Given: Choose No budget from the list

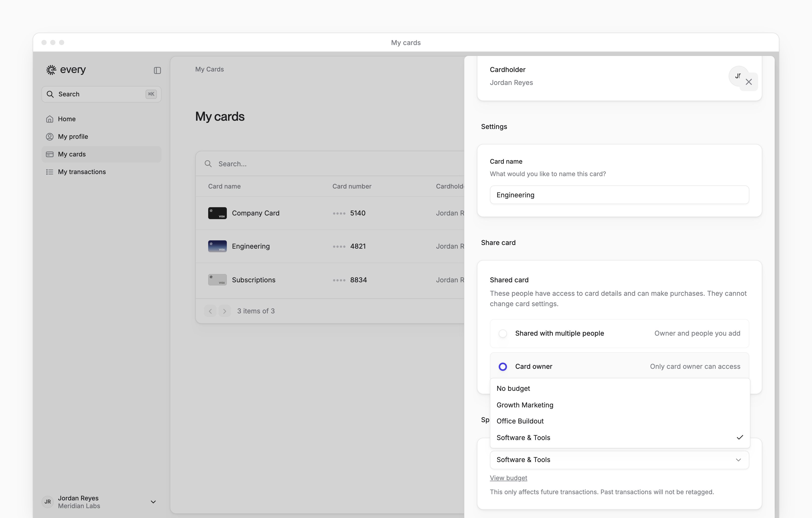Looking at the screenshot, I should coord(619,388).
